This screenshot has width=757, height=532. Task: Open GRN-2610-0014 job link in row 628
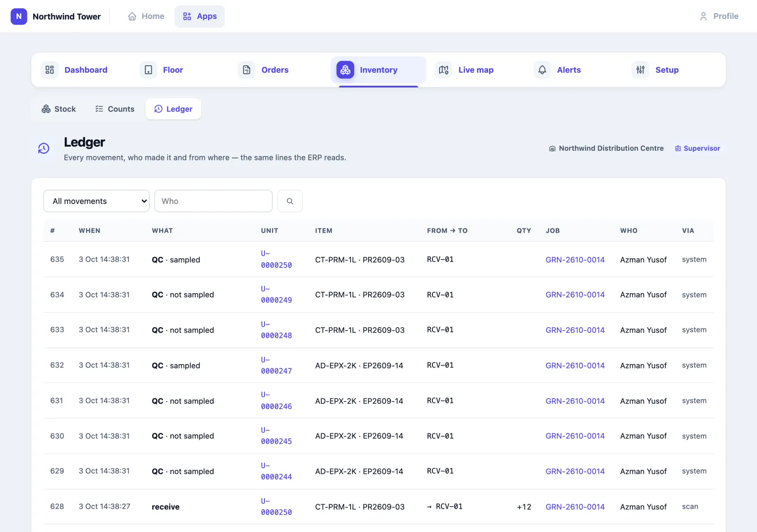575,507
